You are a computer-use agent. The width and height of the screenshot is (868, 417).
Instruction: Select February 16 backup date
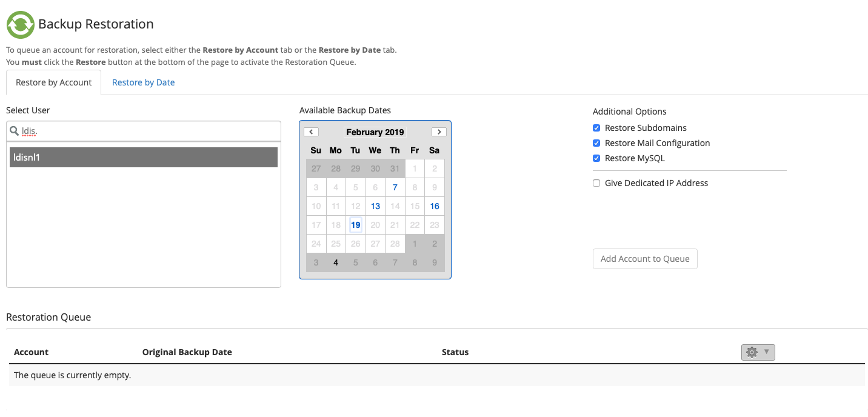[x=434, y=206]
